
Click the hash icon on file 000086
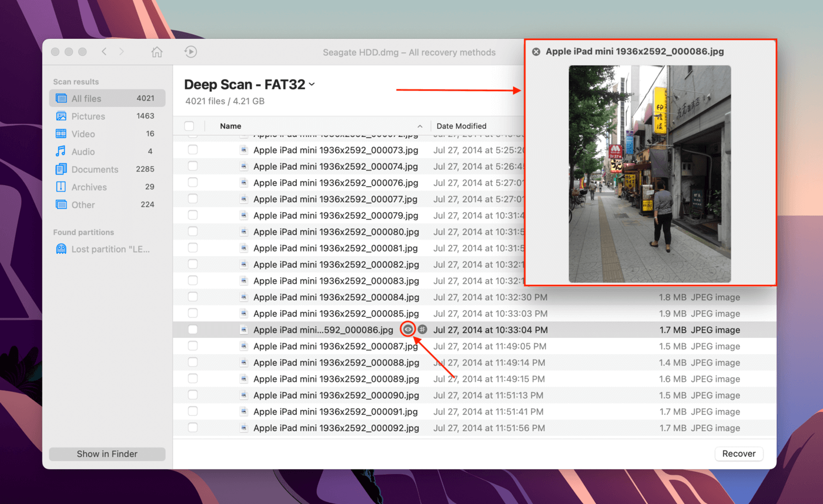[x=423, y=330]
